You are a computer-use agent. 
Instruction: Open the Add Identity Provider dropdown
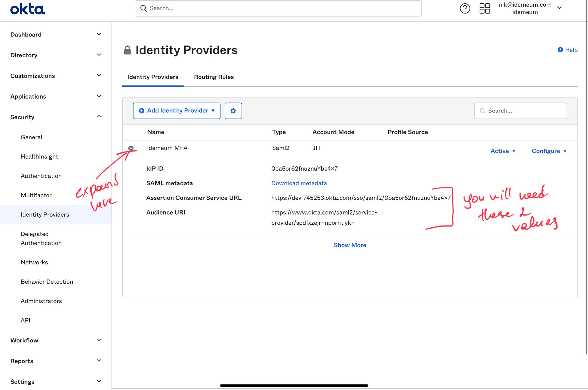[177, 111]
